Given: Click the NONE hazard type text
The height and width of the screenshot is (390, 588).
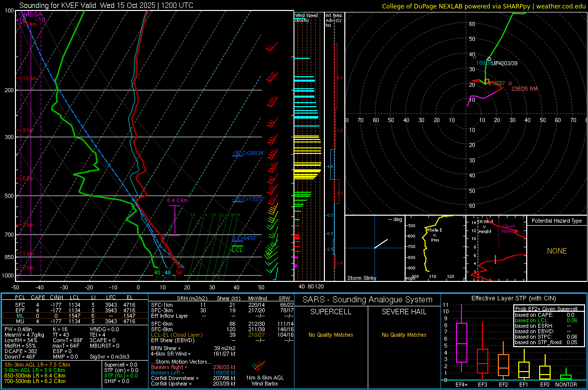Looking at the screenshot, I should (557, 251).
